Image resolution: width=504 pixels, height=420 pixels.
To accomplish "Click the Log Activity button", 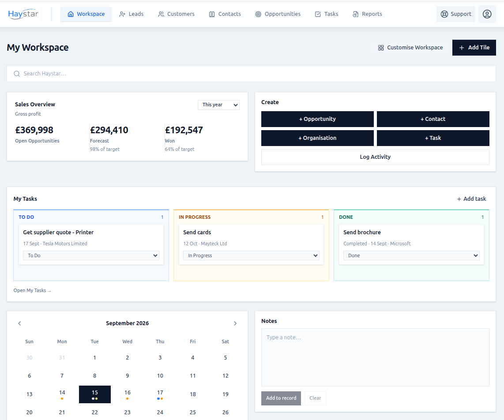I will pyautogui.click(x=375, y=157).
